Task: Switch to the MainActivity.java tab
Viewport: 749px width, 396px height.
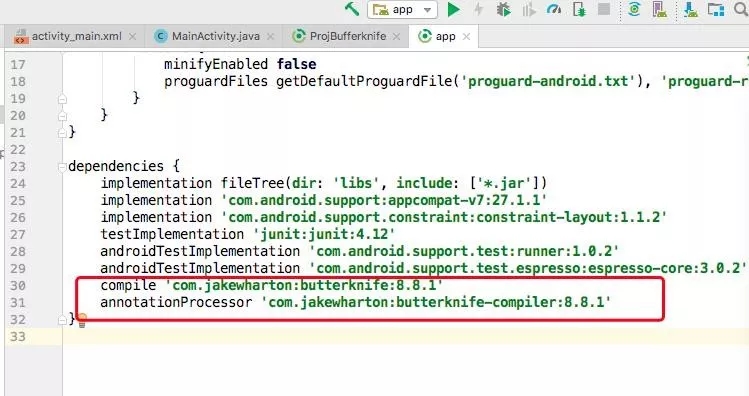Action: point(215,36)
